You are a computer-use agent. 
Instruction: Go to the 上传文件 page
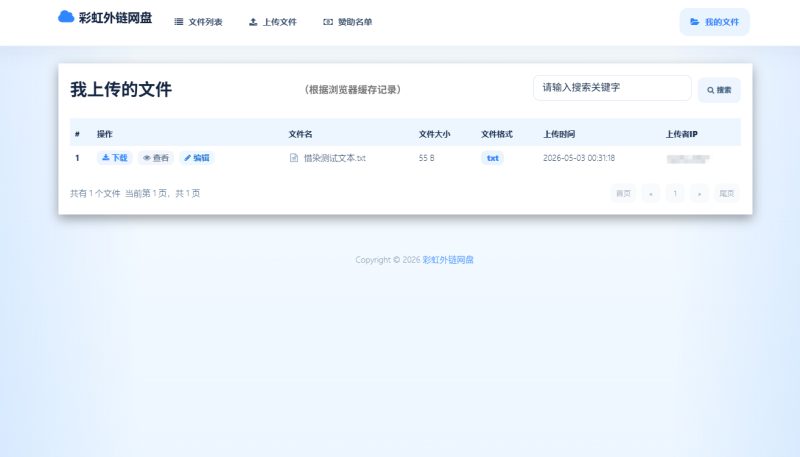coord(272,22)
